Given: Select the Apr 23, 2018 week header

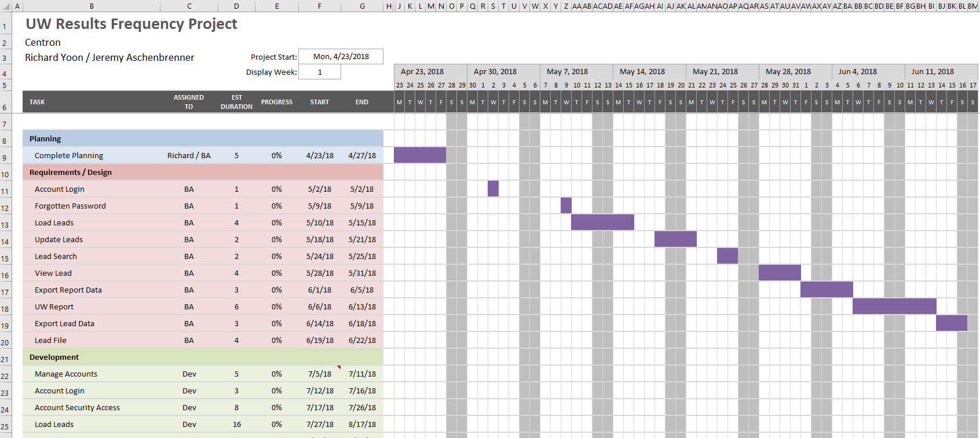Looking at the screenshot, I should [x=430, y=72].
